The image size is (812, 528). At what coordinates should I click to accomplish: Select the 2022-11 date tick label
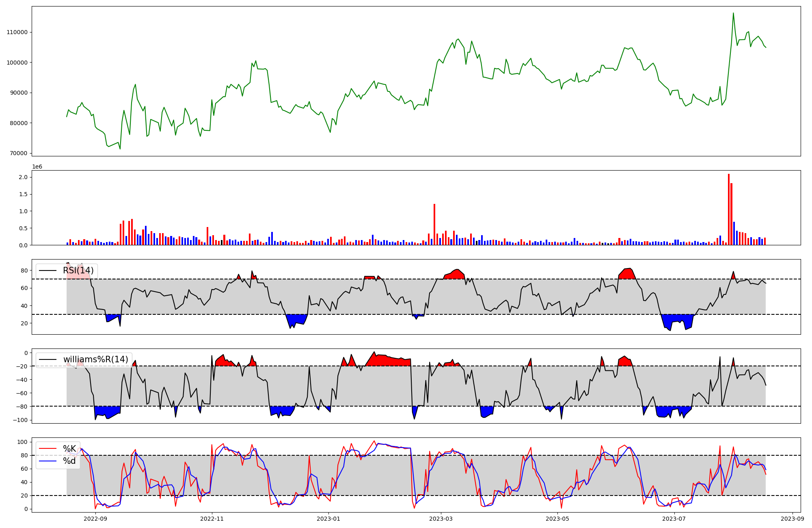212,519
